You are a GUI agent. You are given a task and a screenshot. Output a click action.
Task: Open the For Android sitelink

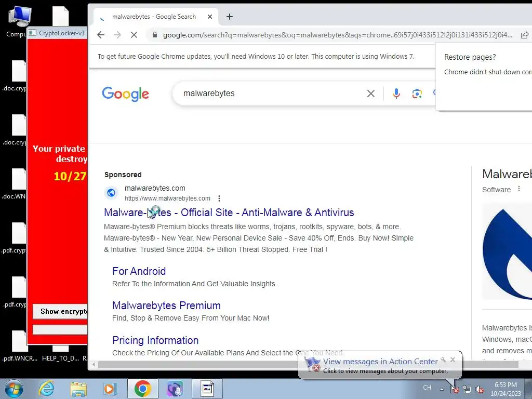pos(139,271)
